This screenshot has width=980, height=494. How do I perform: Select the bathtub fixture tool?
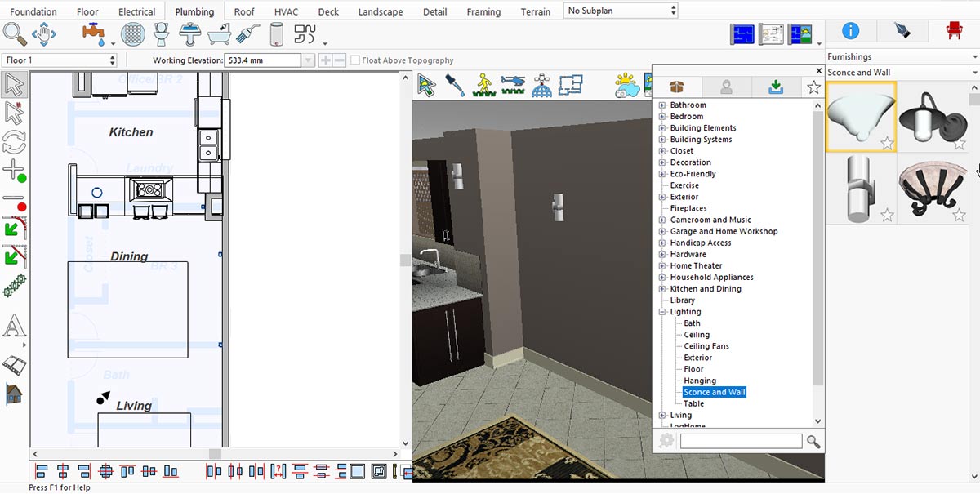[x=219, y=34]
